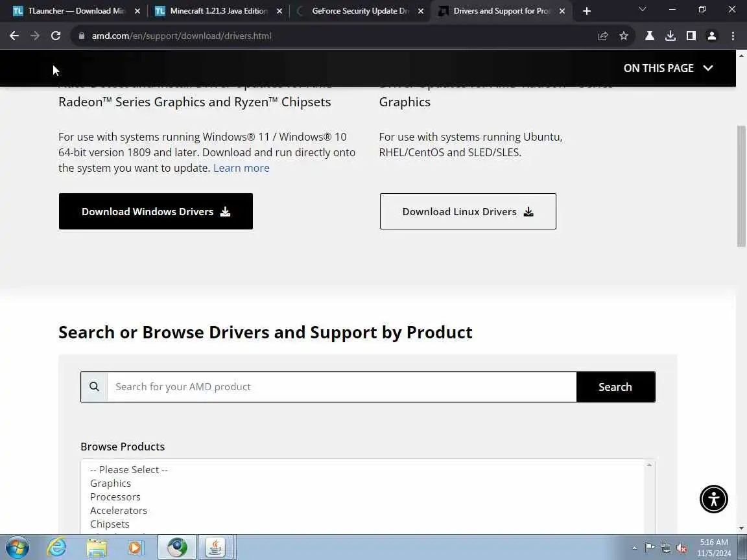The width and height of the screenshot is (747, 560).
Task: Go back to the previous page
Action: tap(14, 36)
